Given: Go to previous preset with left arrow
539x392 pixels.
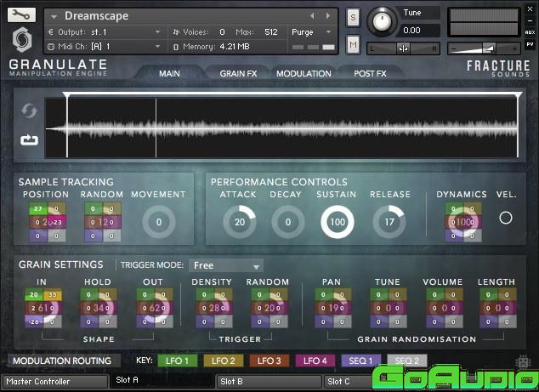Looking at the screenshot, I should click(x=312, y=15).
